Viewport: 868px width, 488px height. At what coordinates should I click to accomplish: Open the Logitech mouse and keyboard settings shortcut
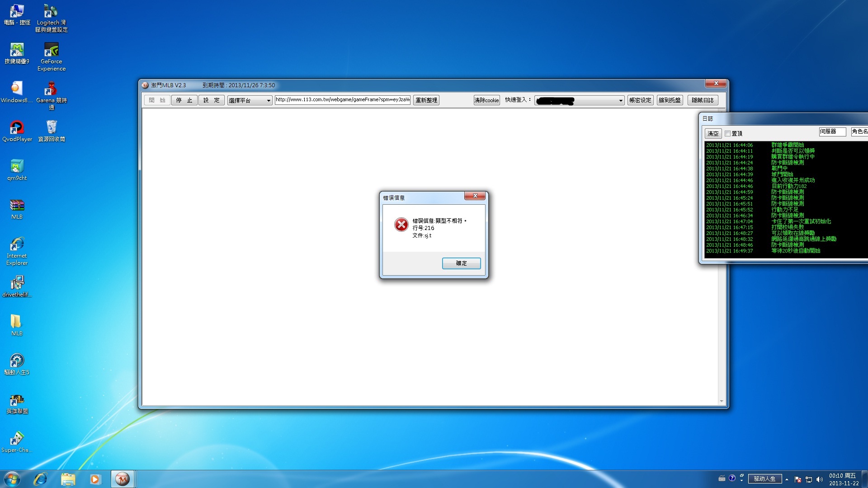pos(51,18)
